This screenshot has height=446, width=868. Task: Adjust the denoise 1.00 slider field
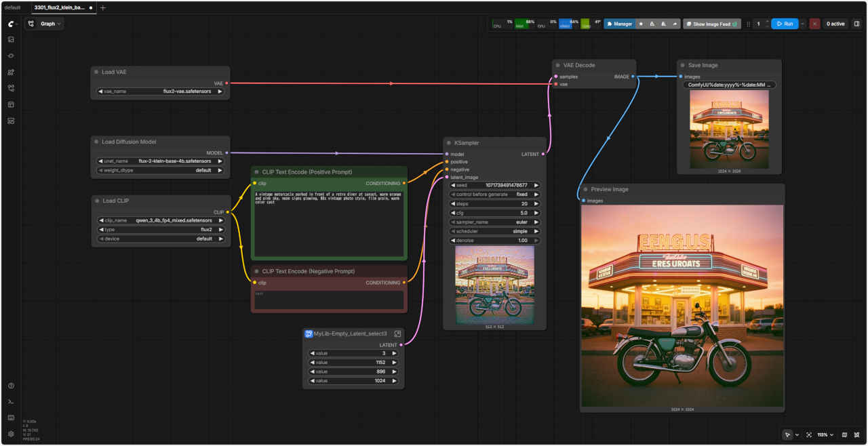click(x=494, y=241)
